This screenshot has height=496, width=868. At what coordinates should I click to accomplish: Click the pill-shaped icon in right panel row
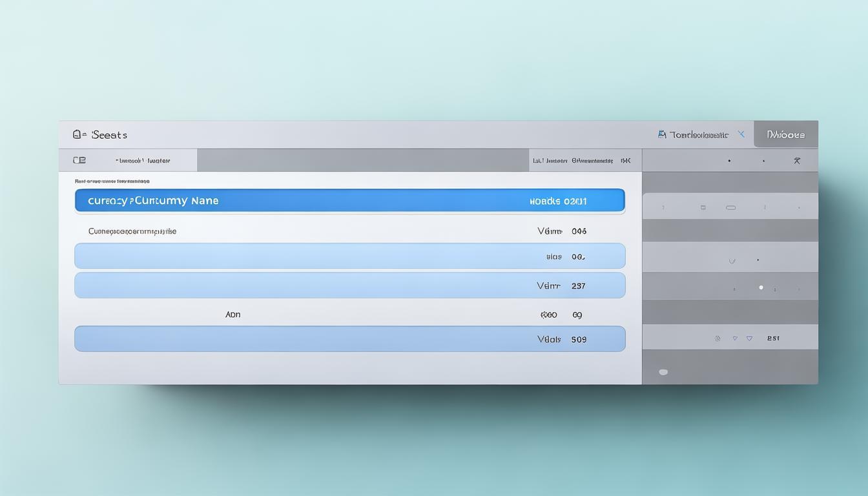tap(730, 207)
